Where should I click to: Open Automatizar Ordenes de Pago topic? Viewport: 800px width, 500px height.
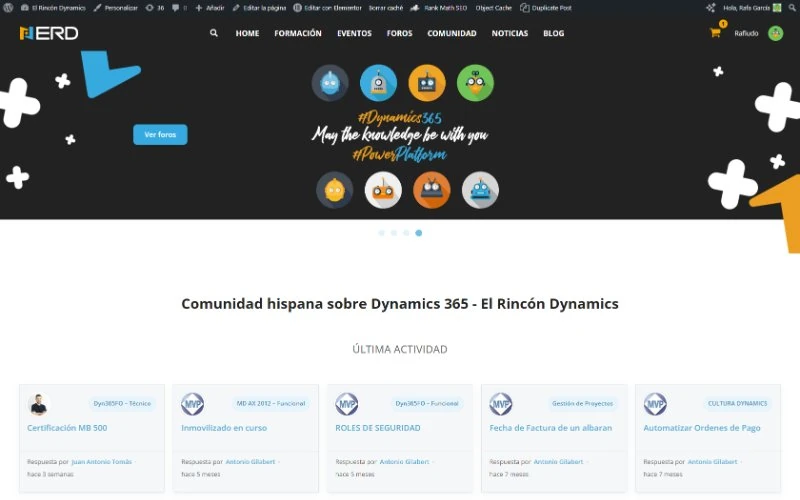click(x=702, y=428)
